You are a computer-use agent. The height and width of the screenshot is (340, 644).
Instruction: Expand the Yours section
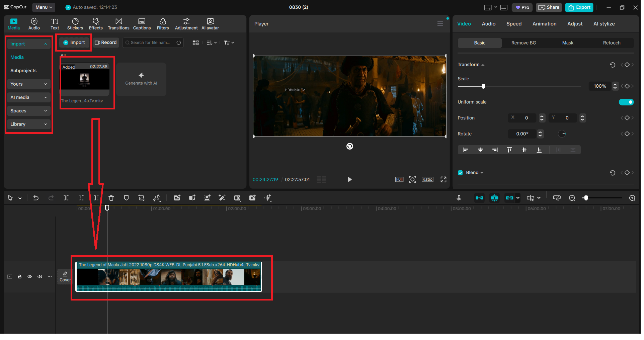[28, 84]
